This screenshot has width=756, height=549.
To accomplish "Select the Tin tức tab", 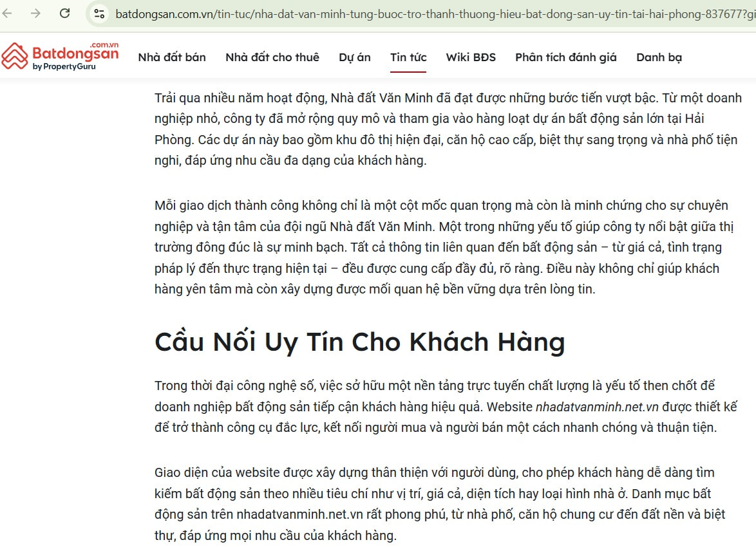I will tap(408, 57).
